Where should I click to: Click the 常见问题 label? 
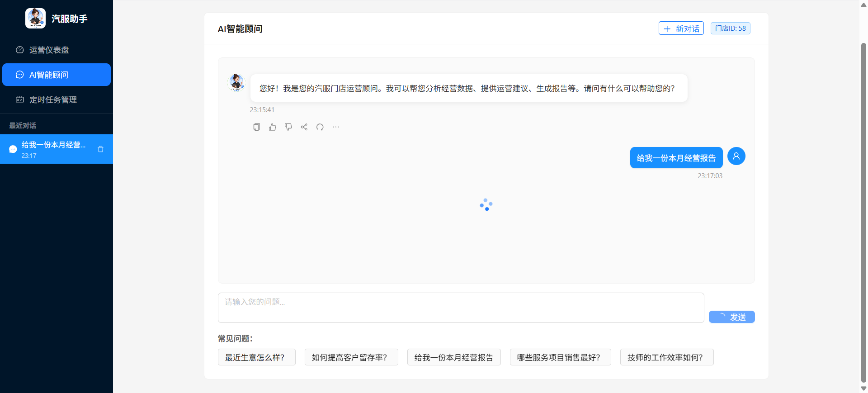click(235, 338)
